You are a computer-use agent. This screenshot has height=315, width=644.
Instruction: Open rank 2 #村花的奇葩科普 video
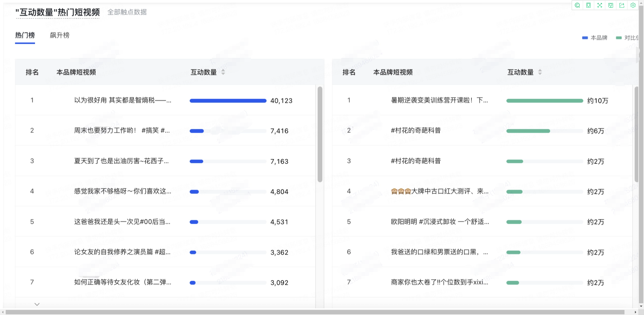(416, 131)
